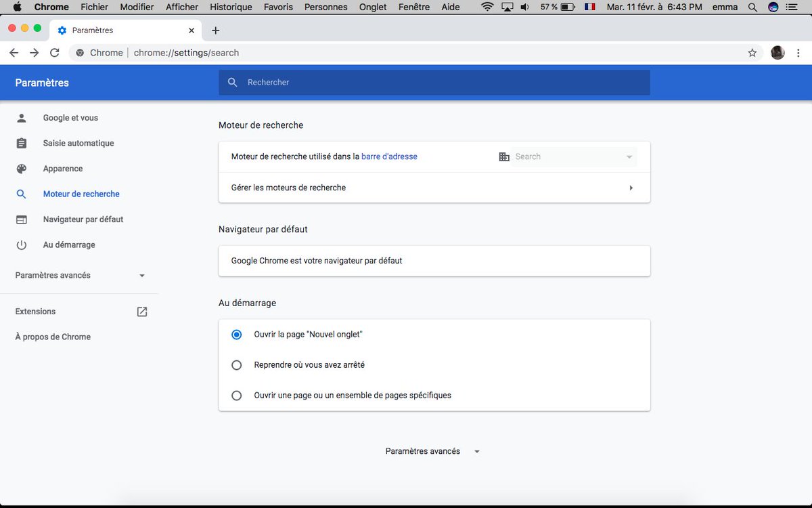Go to Apparence section

click(63, 169)
